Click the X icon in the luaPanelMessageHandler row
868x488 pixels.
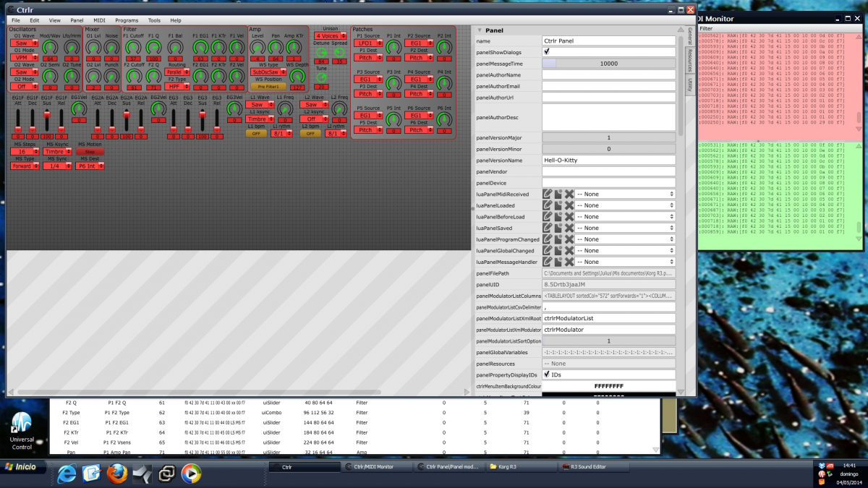click(569, 261)
